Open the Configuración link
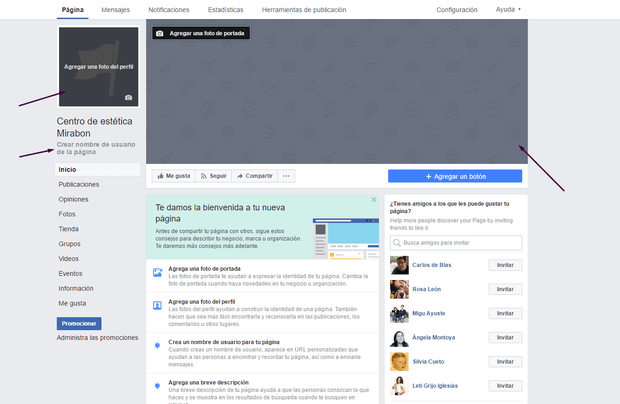The height and width of the screenshot is (404, 620). [457, 9]
